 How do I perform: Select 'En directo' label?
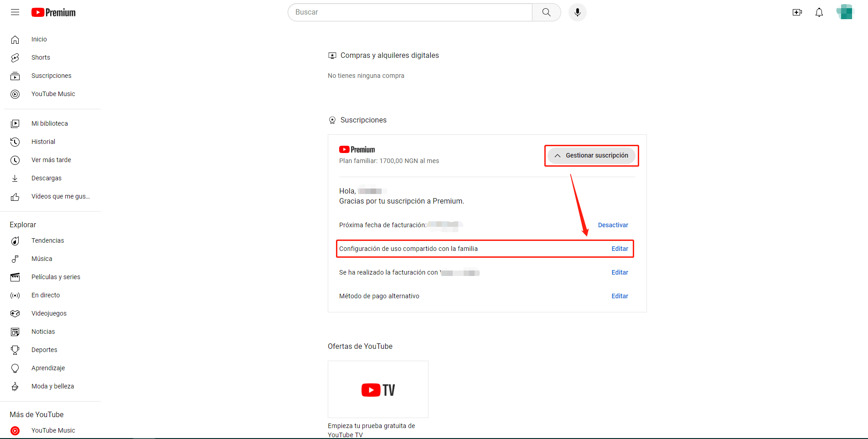coord(46,295)
